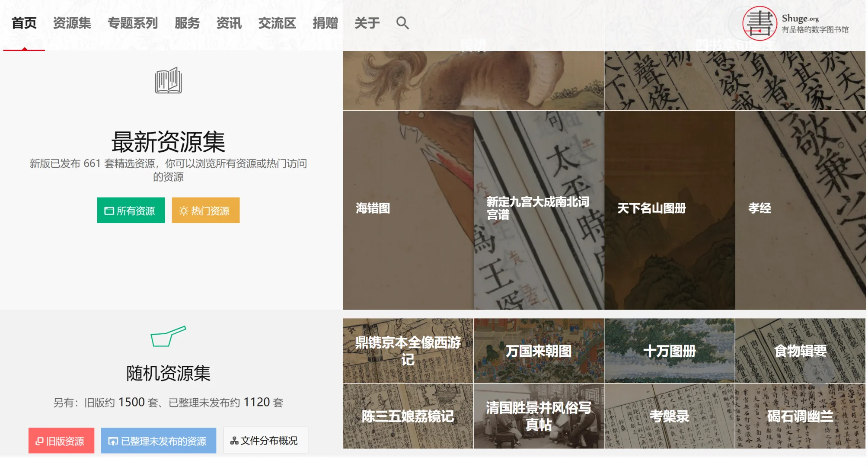The width and height of the screenshot is (868, 467).
Task: Go to the 首页 menu item
Action: pos(24,23)
